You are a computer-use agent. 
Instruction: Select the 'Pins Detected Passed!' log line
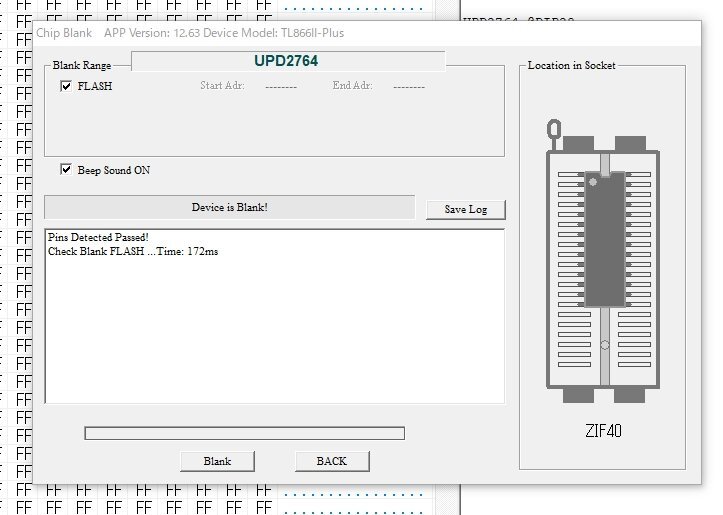coord(98,237)
